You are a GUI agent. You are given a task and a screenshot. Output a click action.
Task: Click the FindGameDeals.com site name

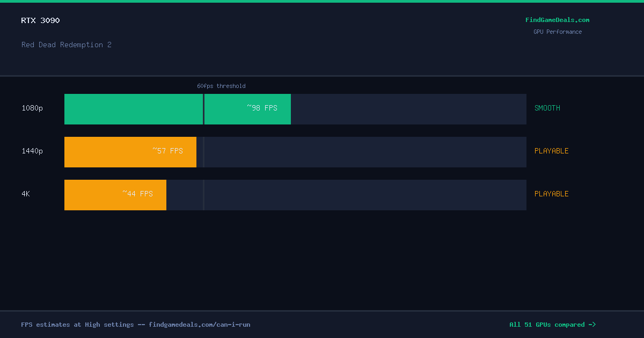click(557, 20)
